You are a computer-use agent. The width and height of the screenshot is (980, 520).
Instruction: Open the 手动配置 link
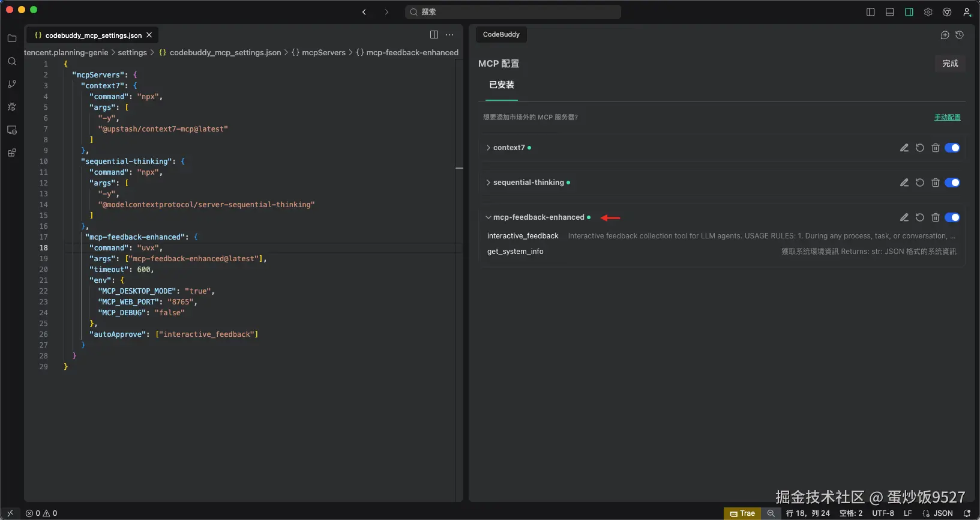(x=947, y=117)
